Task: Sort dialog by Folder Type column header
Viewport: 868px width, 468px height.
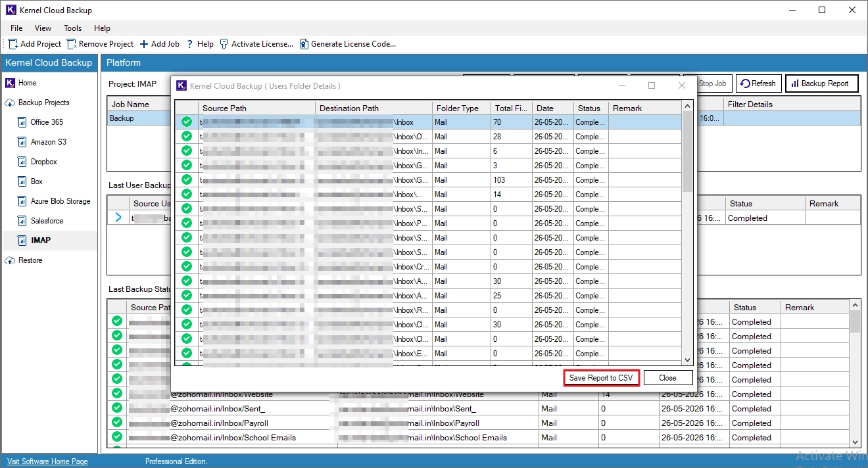Action: click(462, 108)
